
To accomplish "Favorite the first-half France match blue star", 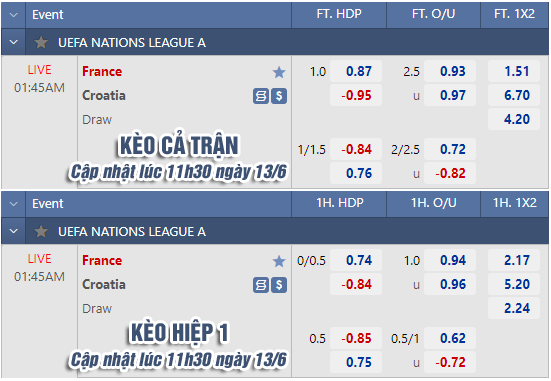I will tap(279, 261).
